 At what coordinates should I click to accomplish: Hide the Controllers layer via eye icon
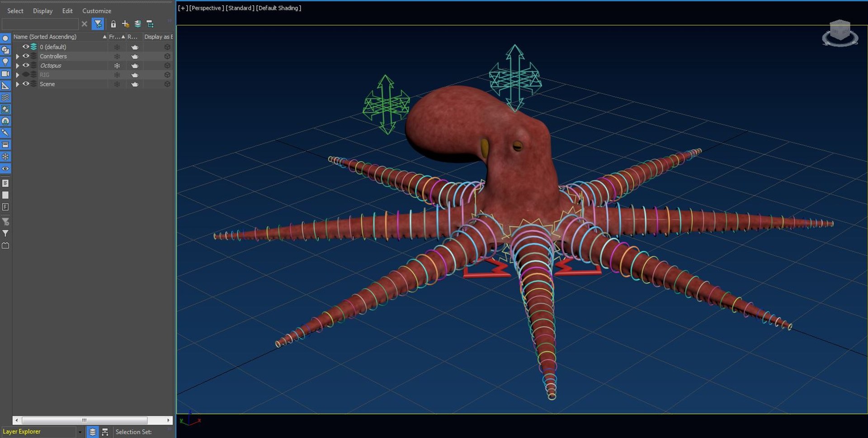pos(26,56)
